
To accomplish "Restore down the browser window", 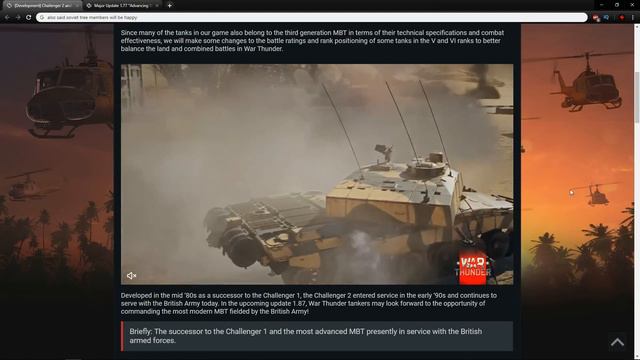I will (x=617, y=5).
